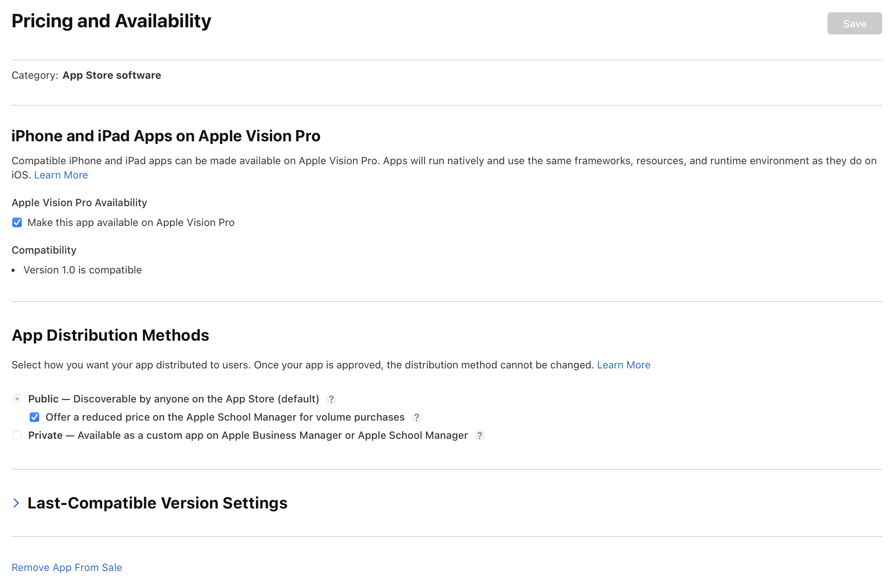The height and width of the screenshot is (588, 896).
Task: Open Learn More about Apple Vision Pro apps
Action: pyautogui.click(x=61, y=175)
